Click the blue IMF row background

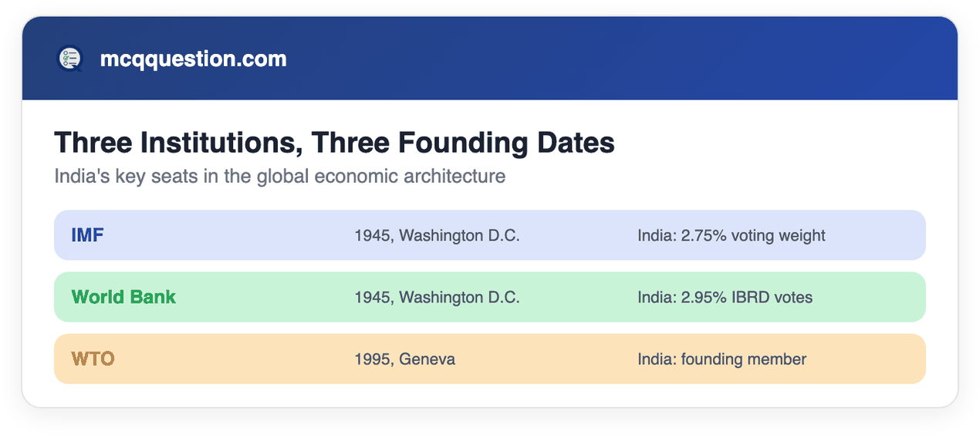tap(489, 235)
